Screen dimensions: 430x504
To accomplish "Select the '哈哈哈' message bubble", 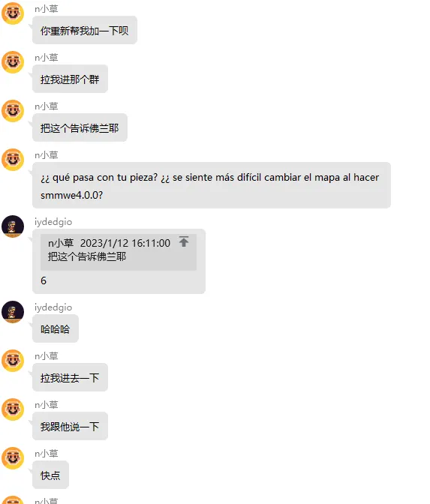I will (x=56, y=328).
